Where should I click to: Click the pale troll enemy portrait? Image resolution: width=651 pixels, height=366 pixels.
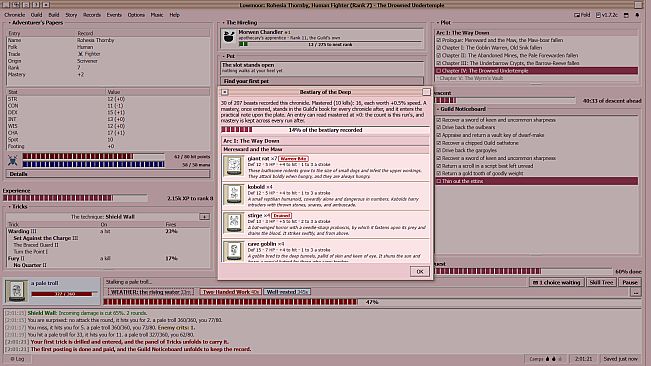coord(16,290)
